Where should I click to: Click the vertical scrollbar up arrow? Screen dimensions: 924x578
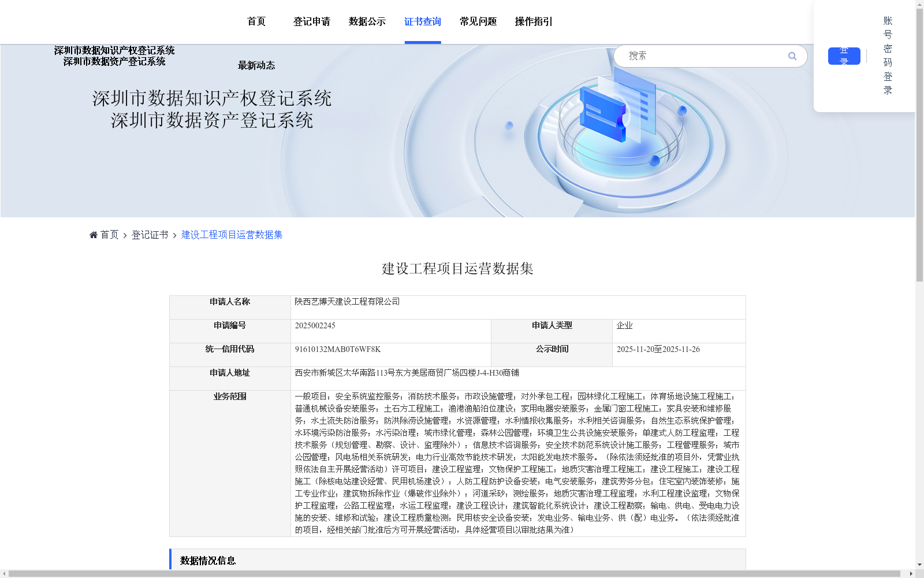[919, 4]
